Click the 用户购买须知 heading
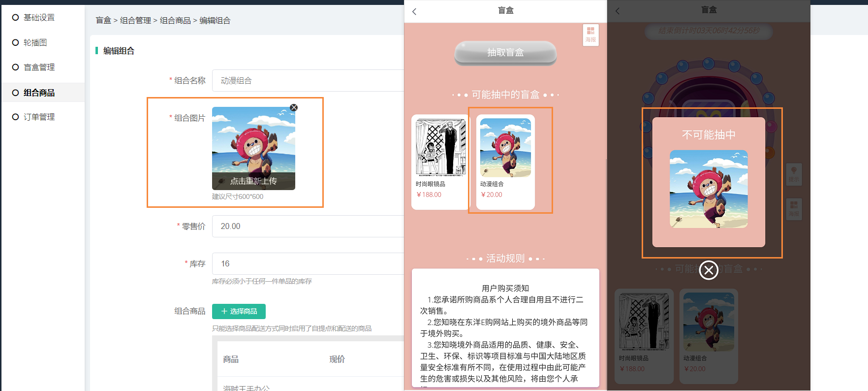The height and width of the screenshot is (391, 868). coord(505,288)
